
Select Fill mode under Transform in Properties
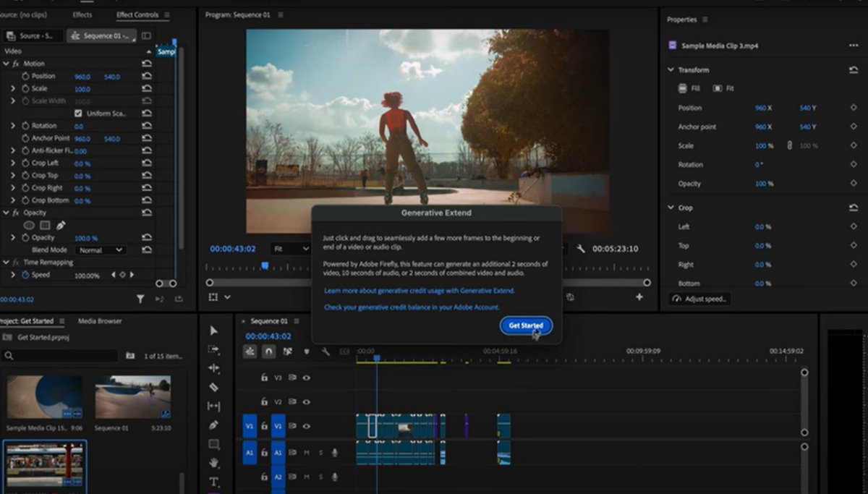[682, 88]
